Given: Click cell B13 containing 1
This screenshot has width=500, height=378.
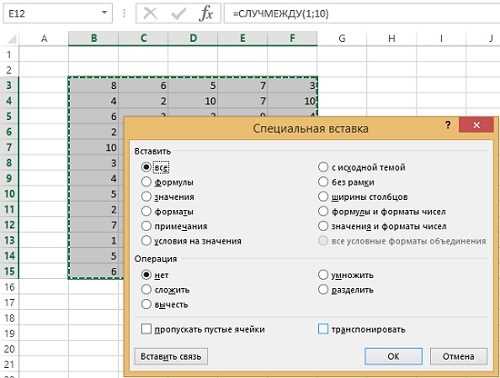Looking at the screenshot, I should click(94, 240).
